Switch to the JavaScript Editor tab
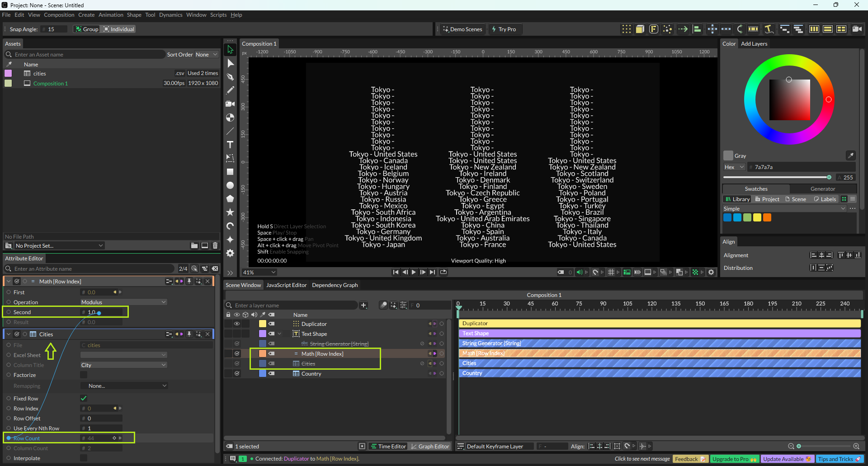 (286, 285)
